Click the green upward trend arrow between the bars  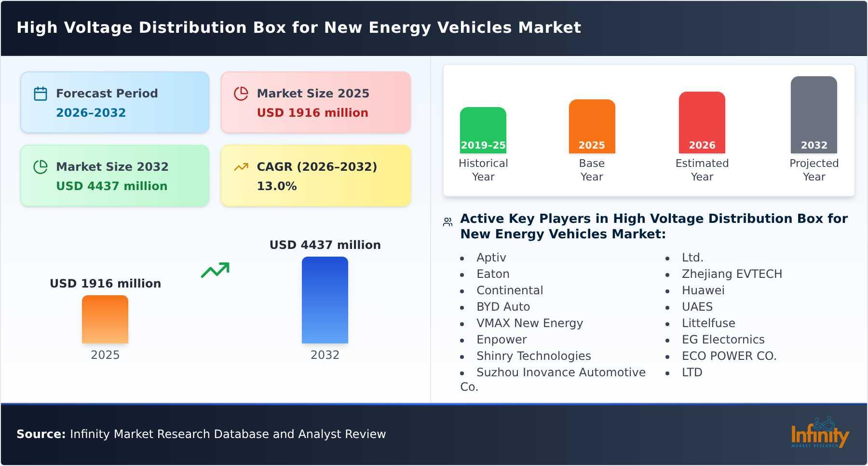tap(215, 270)
